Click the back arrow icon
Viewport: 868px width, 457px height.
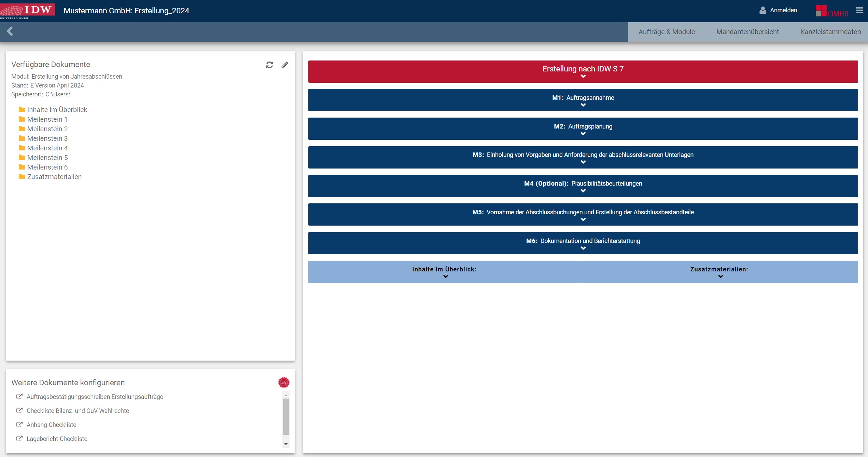point(10,31)
